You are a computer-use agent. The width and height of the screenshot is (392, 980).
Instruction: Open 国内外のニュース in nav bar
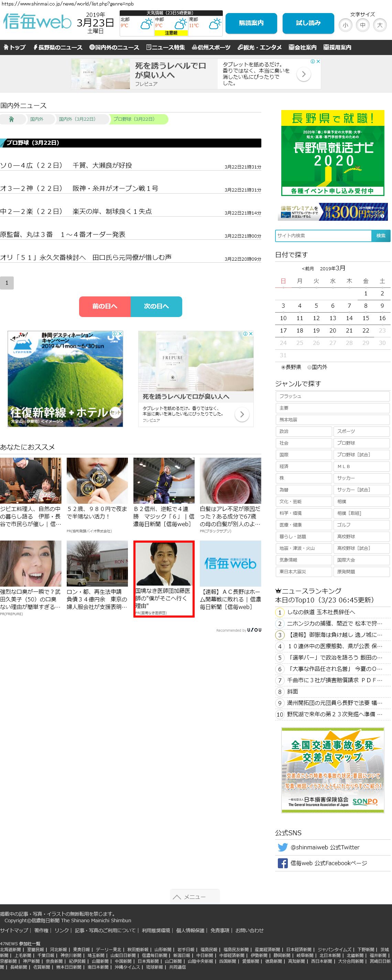point(114,47)
